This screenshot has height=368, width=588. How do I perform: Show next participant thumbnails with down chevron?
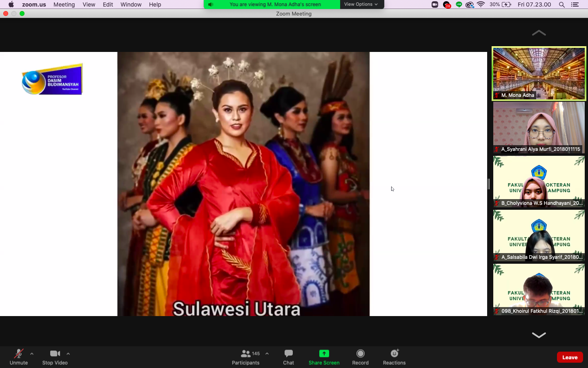click(x=539, y=335)
